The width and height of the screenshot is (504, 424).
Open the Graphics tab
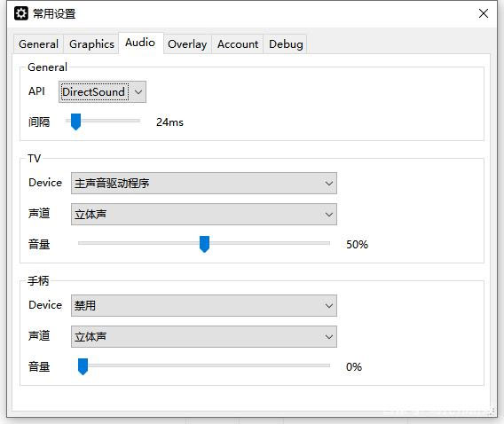(x=91, y=44)
